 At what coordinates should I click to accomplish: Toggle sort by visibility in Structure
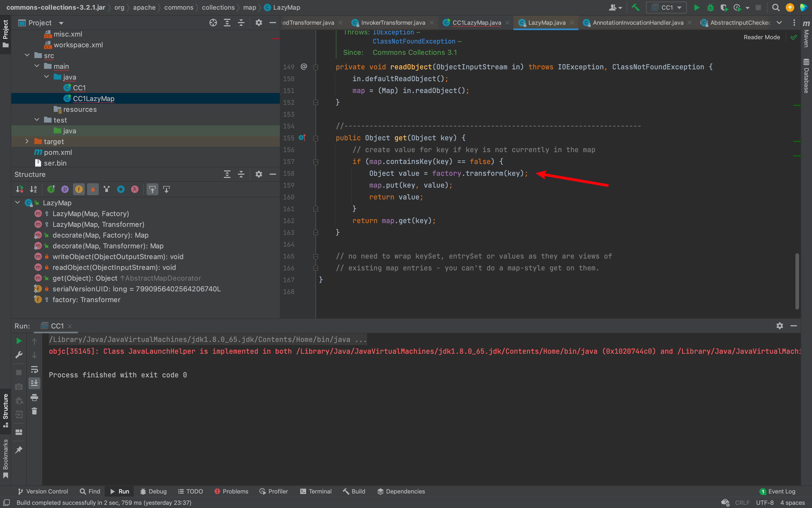tap(19, 189)
